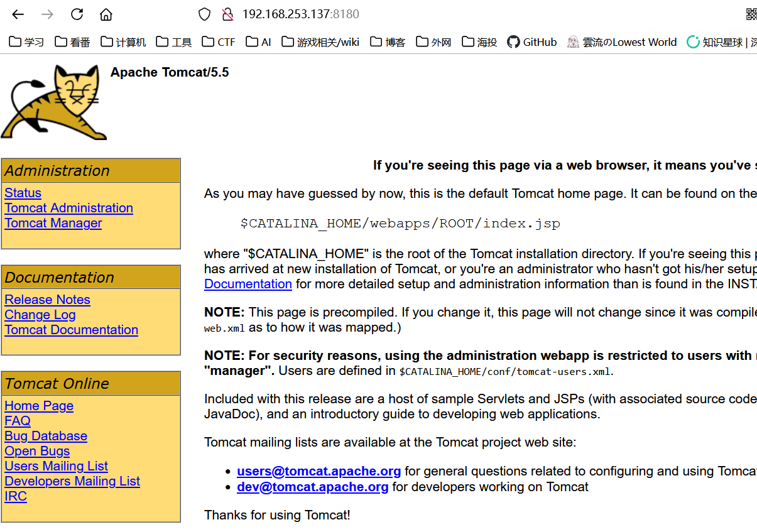757x532 pixels.
Task: Open the Tomcat Documentation sidebar link
Action: [x=71, y=330]
